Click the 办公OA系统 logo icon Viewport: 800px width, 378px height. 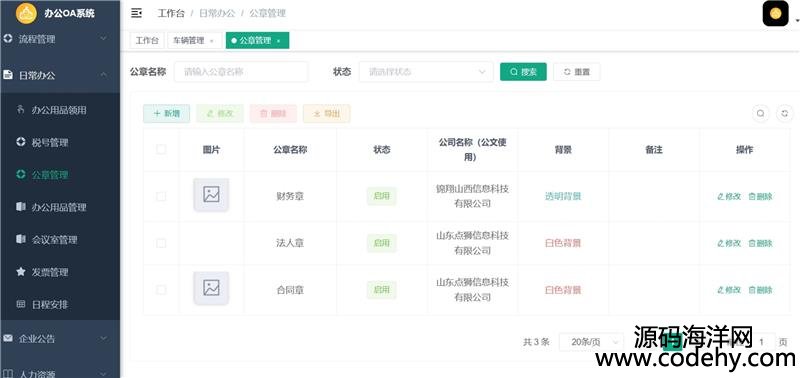(x=26, y=13)
